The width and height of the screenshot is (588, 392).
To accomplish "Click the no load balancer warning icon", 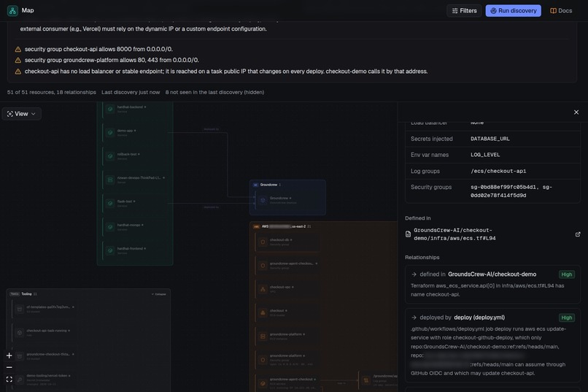I will click(18, 72).
